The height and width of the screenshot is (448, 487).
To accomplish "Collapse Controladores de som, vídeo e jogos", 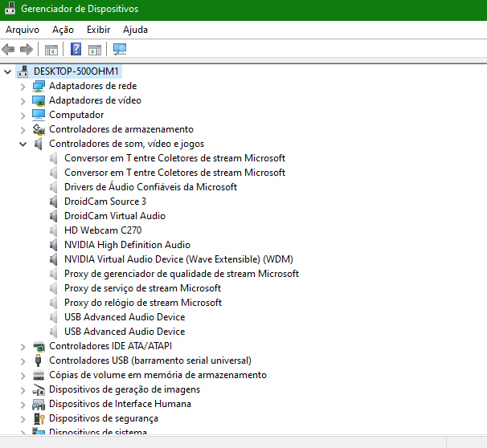I will [x=23, y=144].
